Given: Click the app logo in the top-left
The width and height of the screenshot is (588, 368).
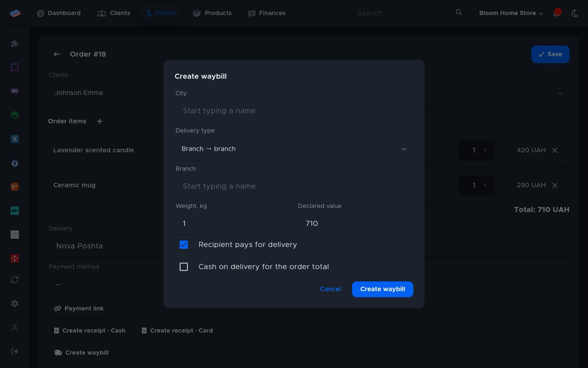Looking at the screenshot, I should tap(15, 13).
